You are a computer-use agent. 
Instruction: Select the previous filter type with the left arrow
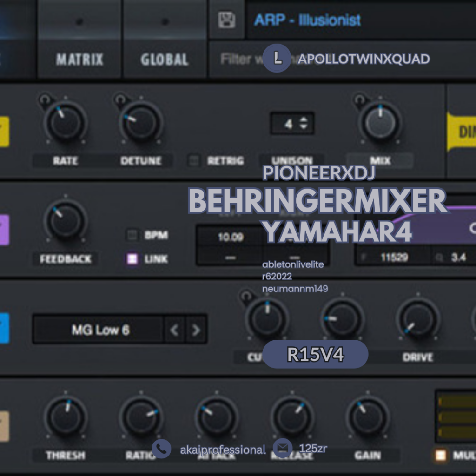point(174,330)
